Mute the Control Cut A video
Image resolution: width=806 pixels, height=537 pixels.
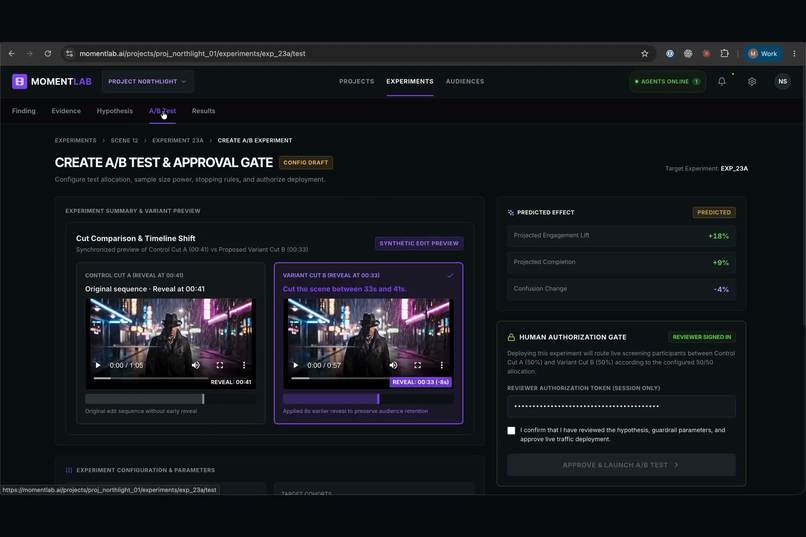(x=196, y=365)
